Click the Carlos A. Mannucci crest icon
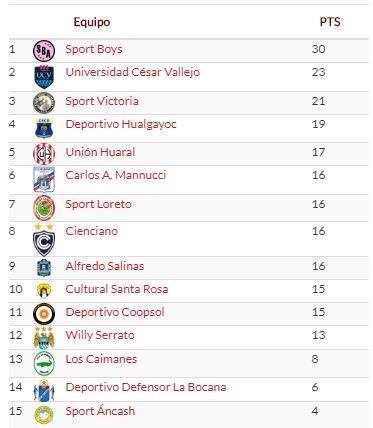The height and width of the screenshot is (428, 373). point(44,179)
